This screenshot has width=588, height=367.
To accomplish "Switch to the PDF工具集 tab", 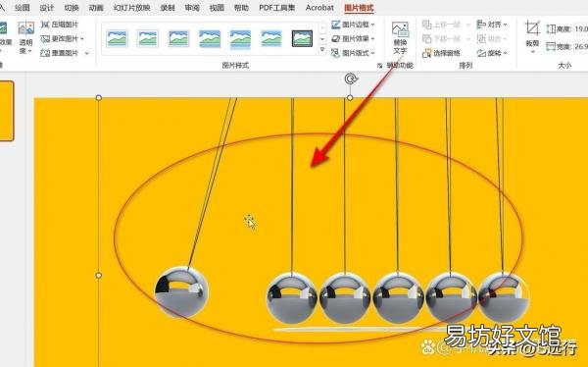I will point(276,8).
